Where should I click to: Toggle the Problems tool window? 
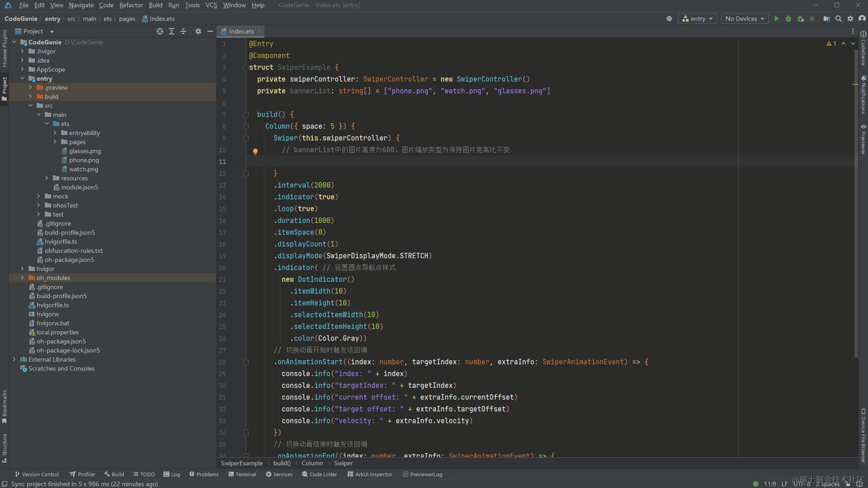click(204, 474)
